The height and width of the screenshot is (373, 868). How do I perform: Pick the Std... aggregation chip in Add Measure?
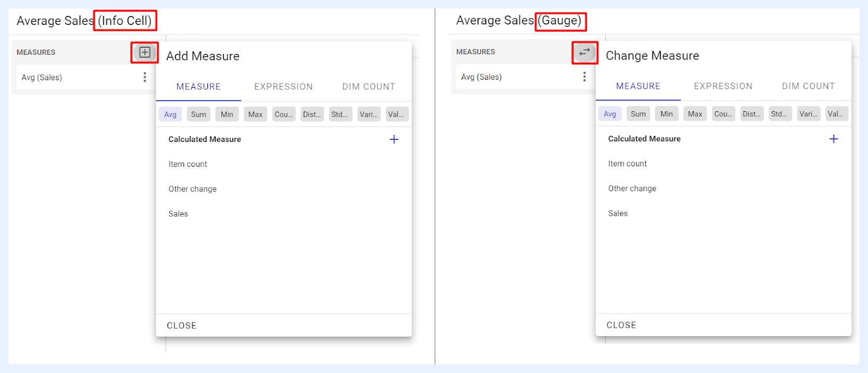pos(340,114)
